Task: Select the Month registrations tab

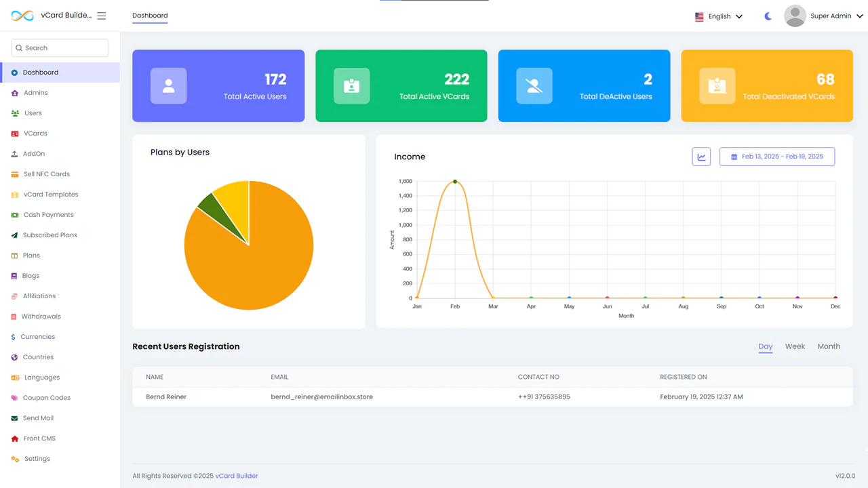Action: pos(829,346)
